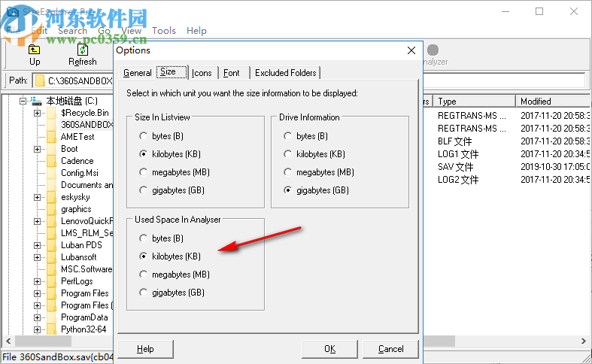This screenshot has width=592, height=364.
Task: Expand the Lubansoft folder node
Action: click(37, 257)
